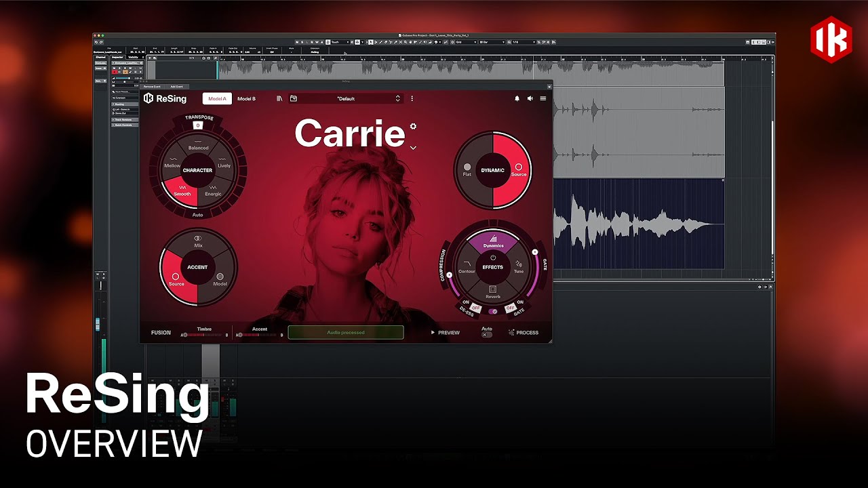Click the Remove Event button
The width and height of the screenshot is (868, 488).
click(x=152, y=87)
